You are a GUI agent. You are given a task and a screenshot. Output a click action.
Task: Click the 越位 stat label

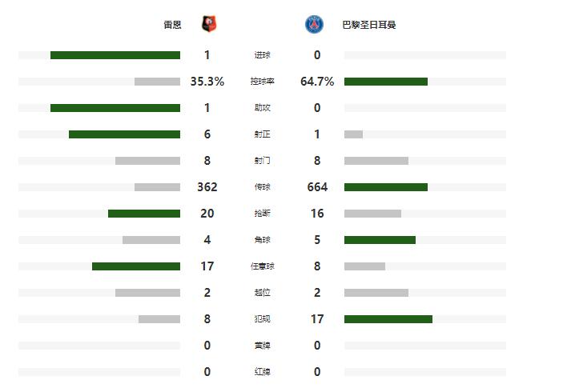click(x=262, y=293)
